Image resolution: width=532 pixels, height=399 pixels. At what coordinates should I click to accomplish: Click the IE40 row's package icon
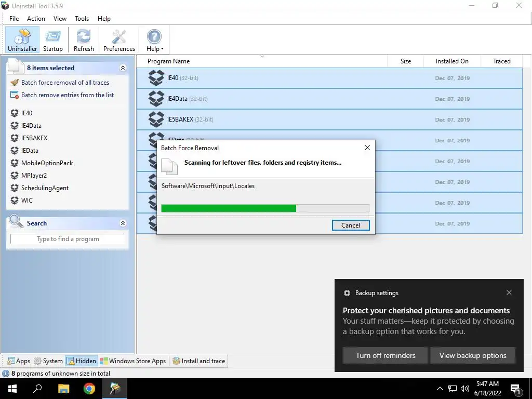[x=156, y=78]
